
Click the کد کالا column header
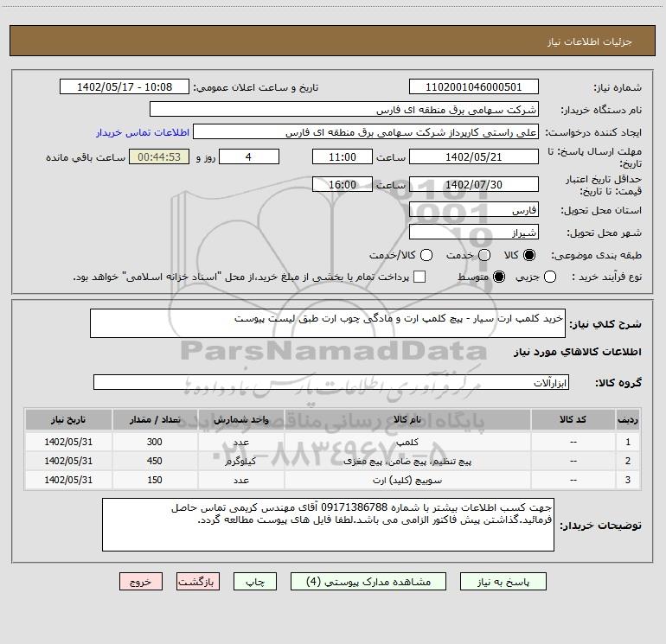pos(573,419)
